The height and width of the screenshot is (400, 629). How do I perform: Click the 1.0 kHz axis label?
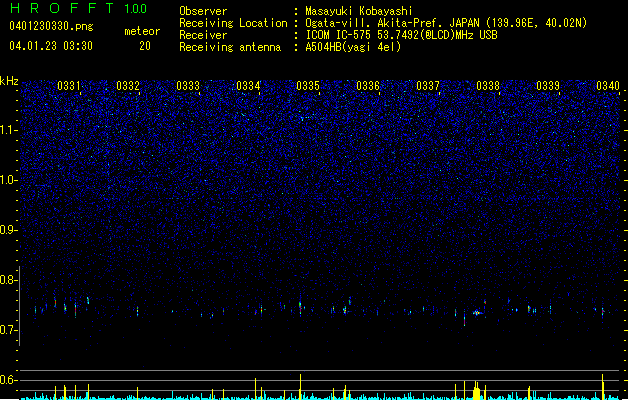click(x=9, y=180)
